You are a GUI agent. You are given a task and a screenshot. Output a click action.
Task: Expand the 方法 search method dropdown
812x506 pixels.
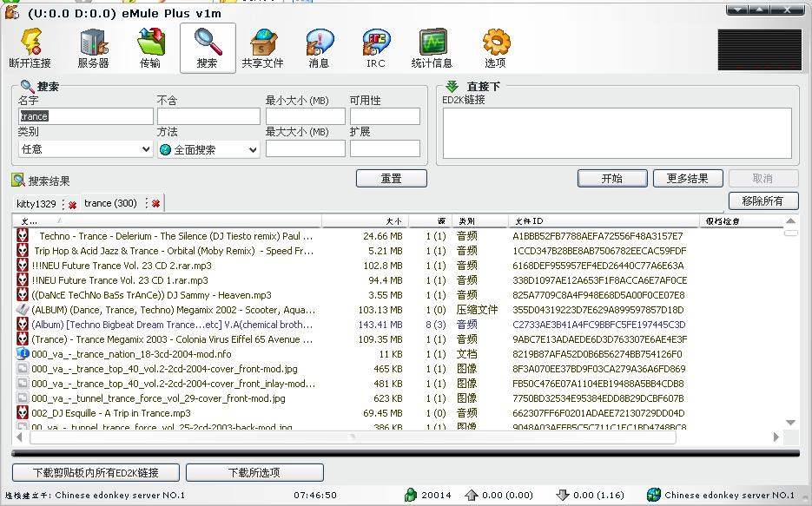252,149
